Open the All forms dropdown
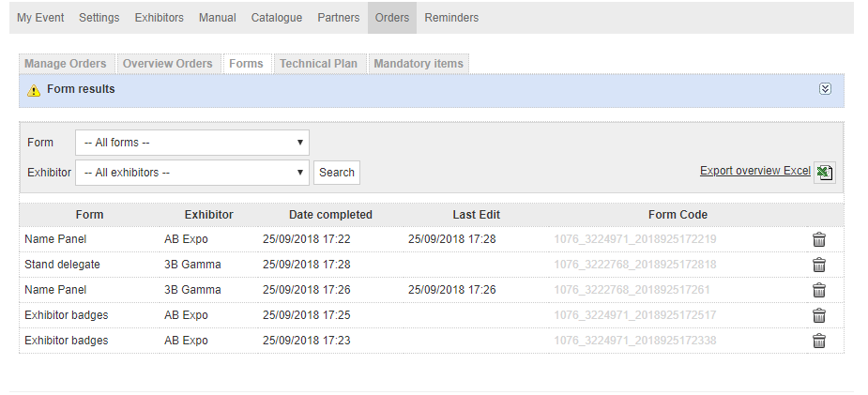The height and width of the screenshot is (395, 868). (192, 143)
